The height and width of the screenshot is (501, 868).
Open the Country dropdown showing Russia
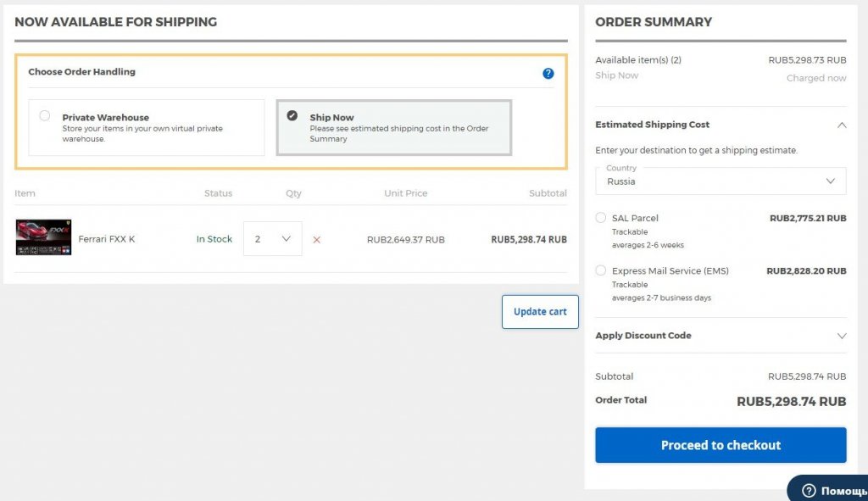721,181
